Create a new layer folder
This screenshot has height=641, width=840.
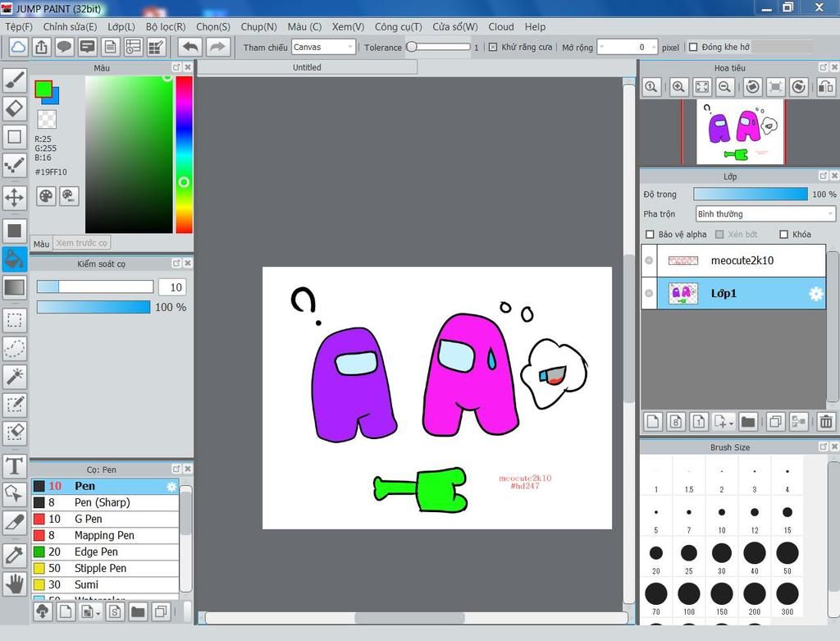pos(748,422)
